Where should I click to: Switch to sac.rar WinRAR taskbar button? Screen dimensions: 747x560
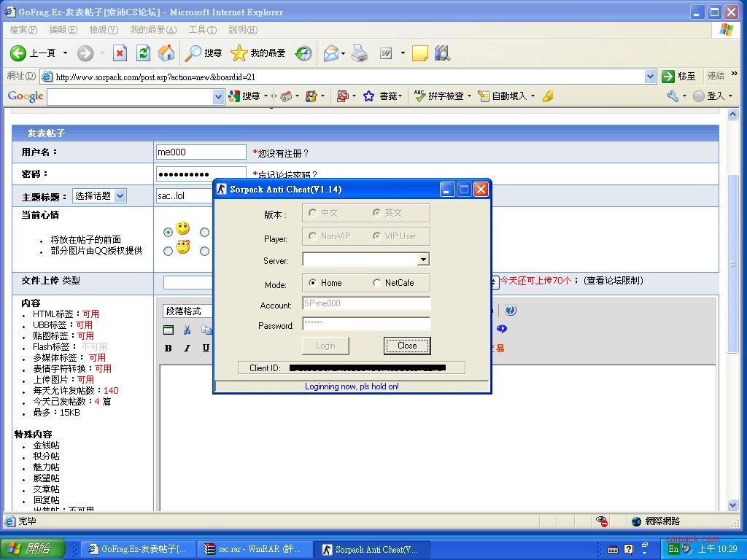[253, 549]
